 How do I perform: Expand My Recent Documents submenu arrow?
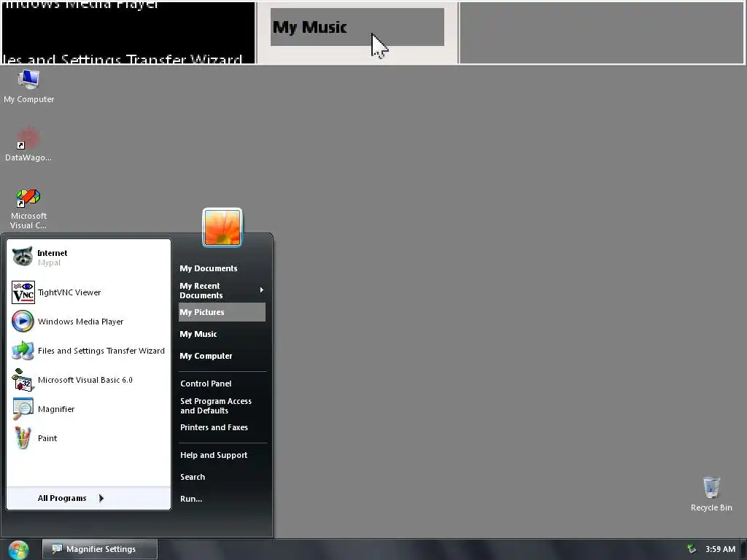tap(262, 290)
